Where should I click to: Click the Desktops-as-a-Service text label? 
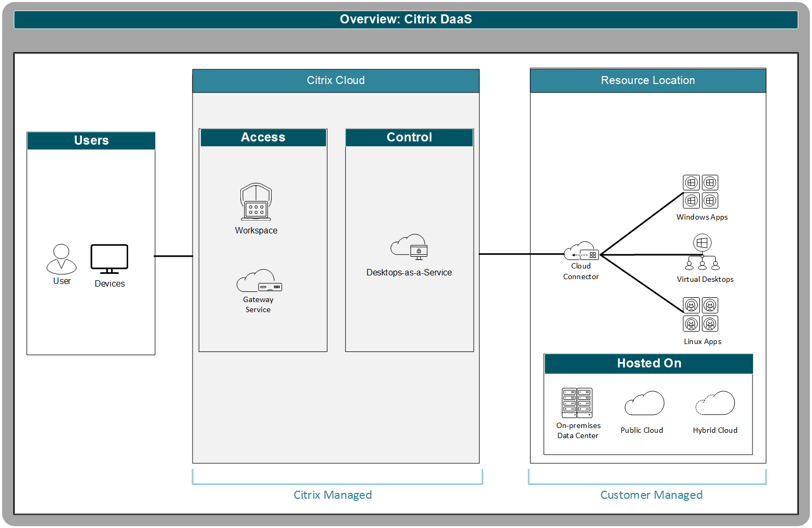[409, 273]
